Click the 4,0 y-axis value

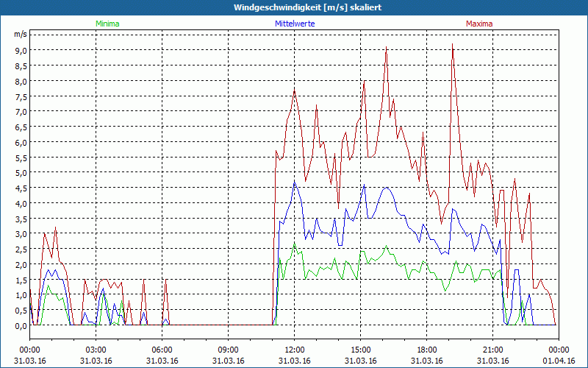click(x=21, y=204)
